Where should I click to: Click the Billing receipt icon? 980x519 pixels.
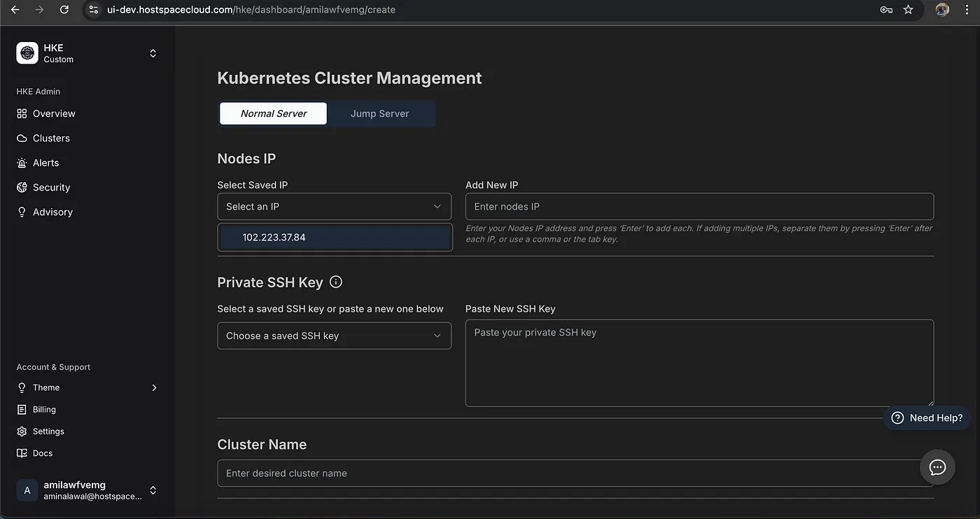[22, 409]
